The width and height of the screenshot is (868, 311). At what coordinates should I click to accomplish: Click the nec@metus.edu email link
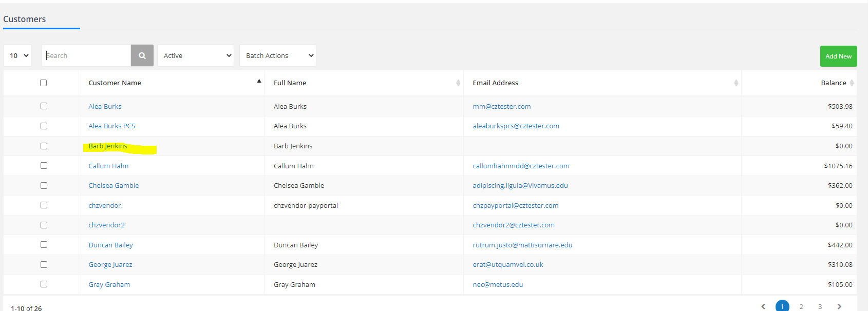[498, 284]
